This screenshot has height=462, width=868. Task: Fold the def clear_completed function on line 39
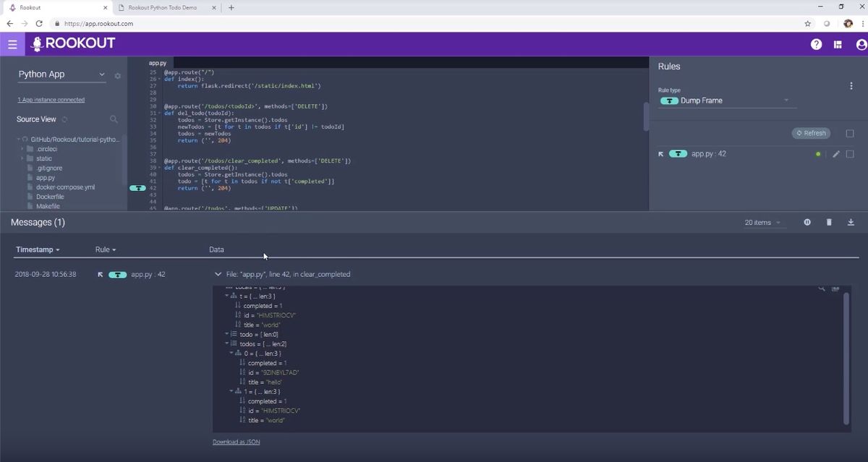161,167
